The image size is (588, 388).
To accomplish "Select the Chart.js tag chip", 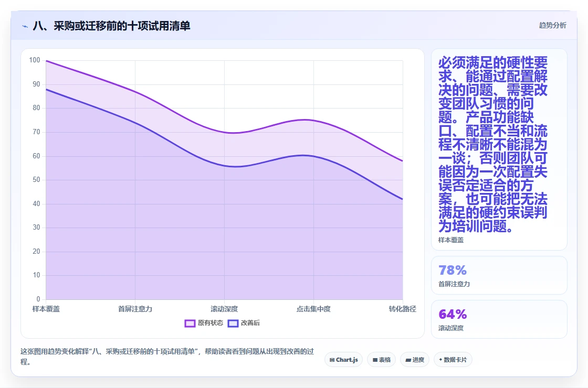I will coord(343,360).
